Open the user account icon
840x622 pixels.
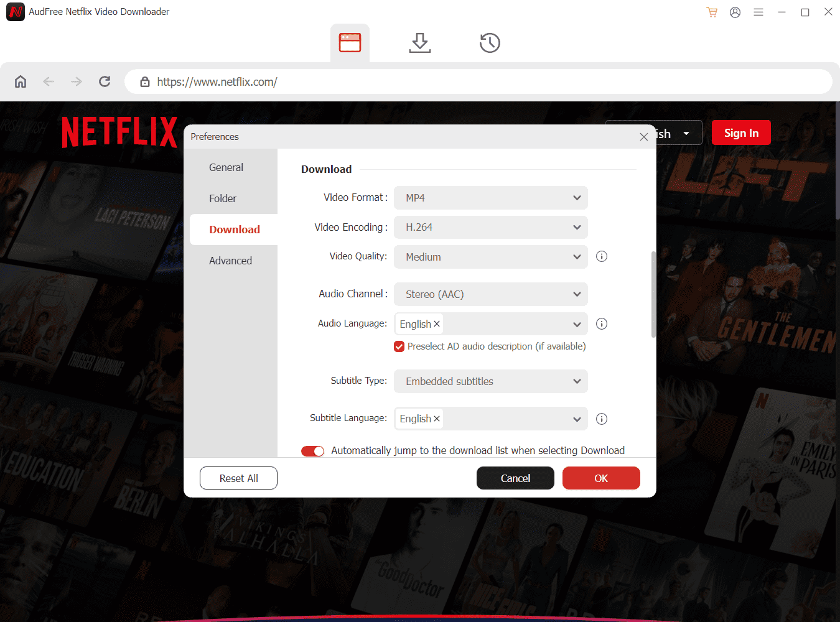point(735,12)
